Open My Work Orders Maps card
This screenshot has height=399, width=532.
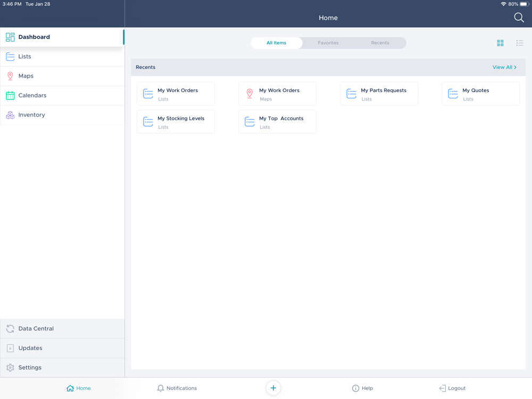(x=277, y=94)
